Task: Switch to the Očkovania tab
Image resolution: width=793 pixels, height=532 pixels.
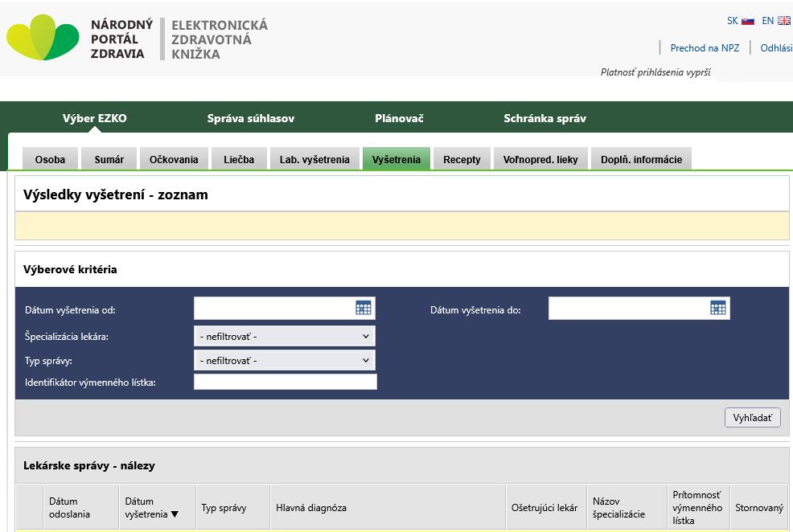Action: pos(174,159)
